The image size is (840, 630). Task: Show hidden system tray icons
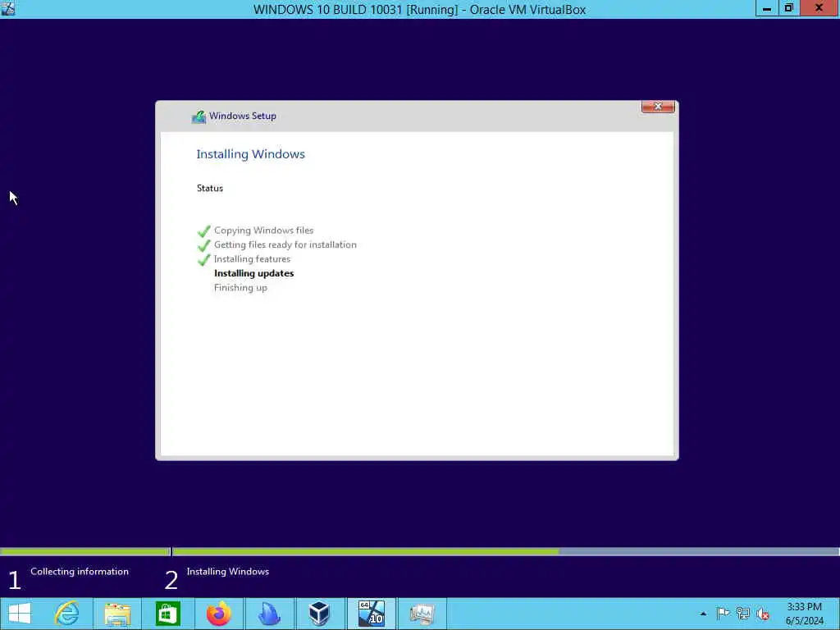click(703, 614)
